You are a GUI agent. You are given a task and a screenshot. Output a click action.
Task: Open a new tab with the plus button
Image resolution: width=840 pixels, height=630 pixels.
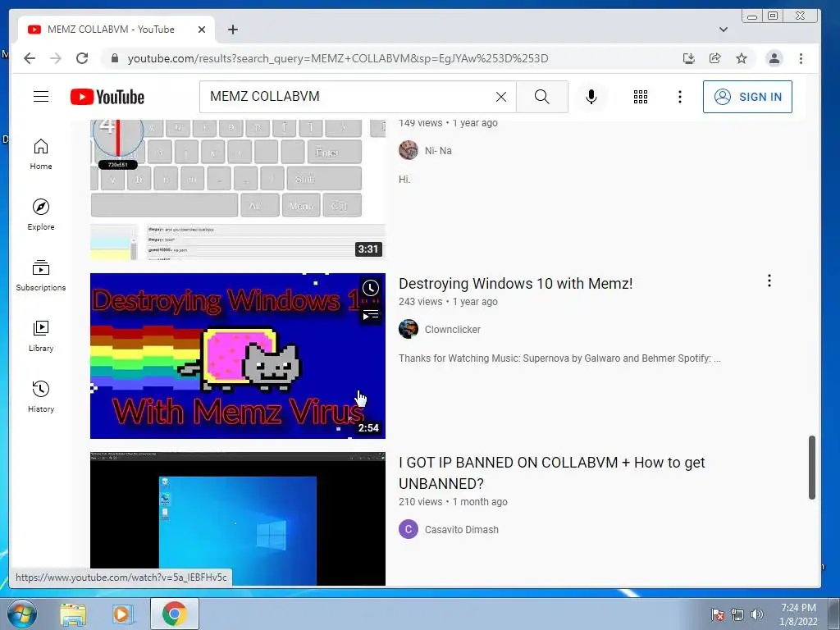click(232, 30)
